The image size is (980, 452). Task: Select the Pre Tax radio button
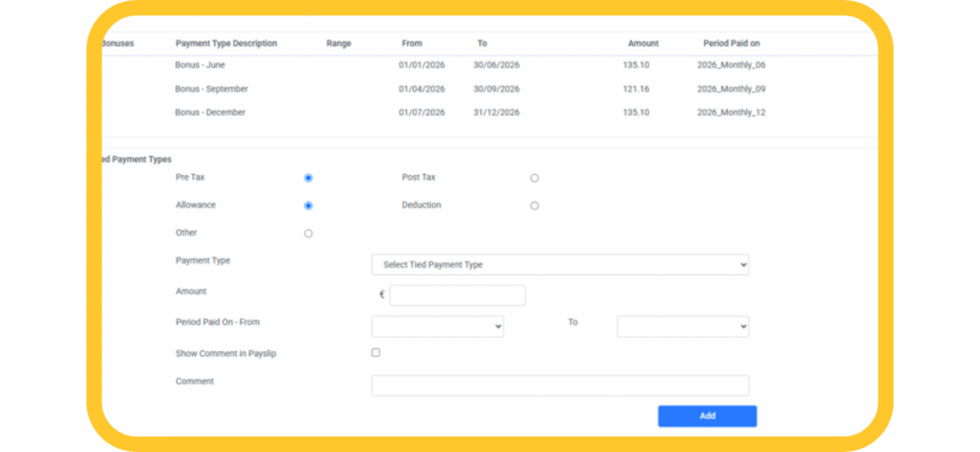pyautogui.click(x=308, y=178)
